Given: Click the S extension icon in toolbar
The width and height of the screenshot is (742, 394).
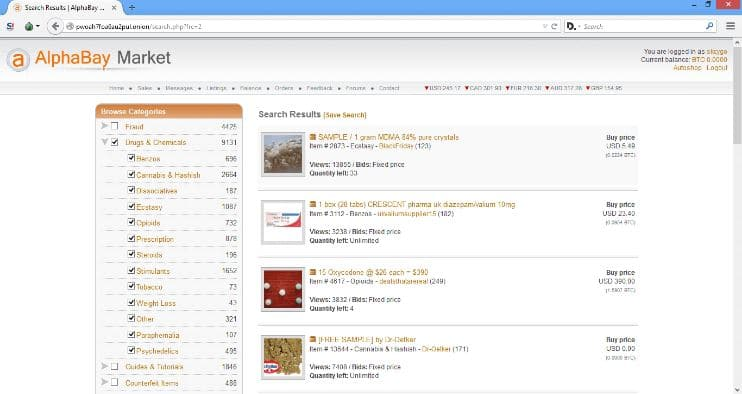Looking at the screenshot, I should [10, 26].
